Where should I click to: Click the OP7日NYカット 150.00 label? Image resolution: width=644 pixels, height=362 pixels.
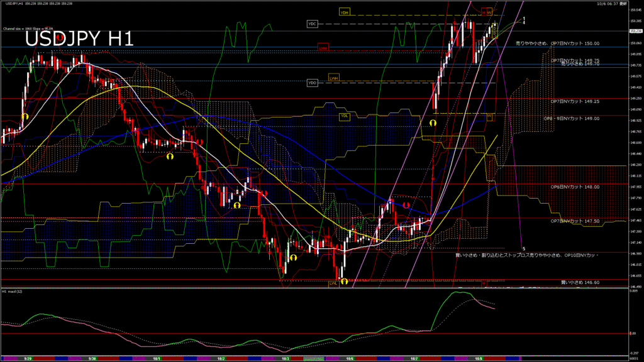557,43
